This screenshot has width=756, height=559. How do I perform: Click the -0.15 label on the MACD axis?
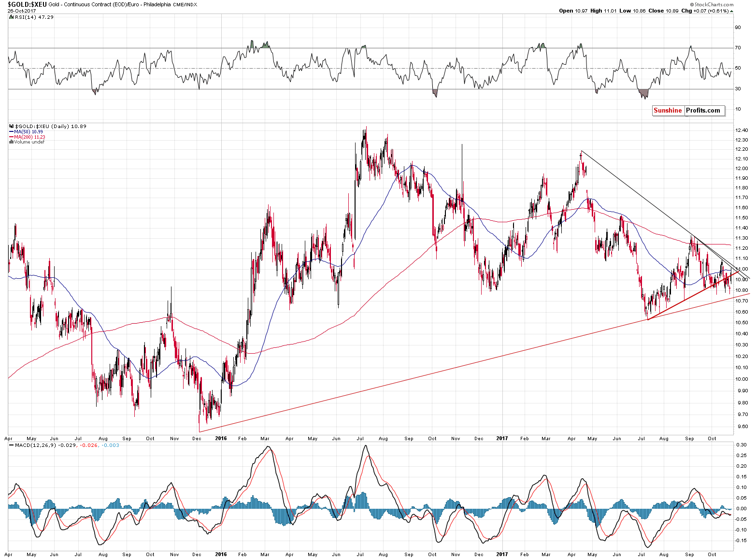(x=741, y=541)
